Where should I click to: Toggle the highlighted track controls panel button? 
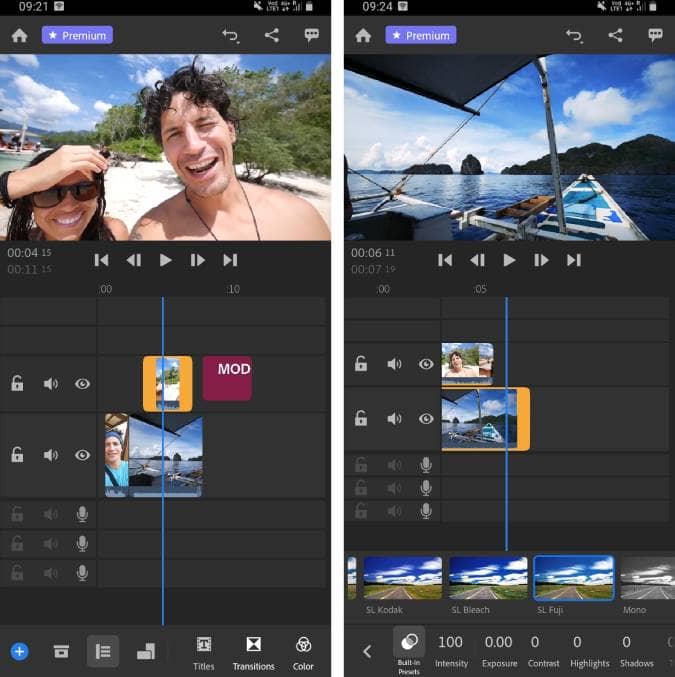tap(103, 651)
